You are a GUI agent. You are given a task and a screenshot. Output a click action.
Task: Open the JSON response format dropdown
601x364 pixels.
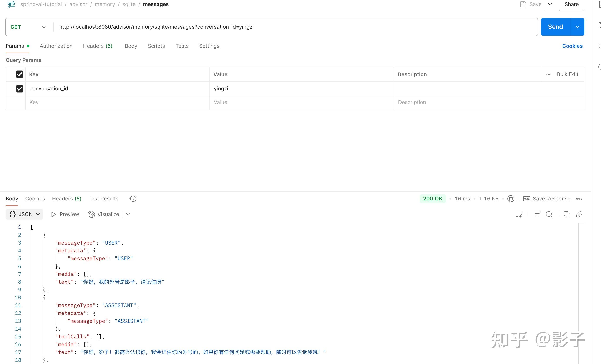pyautogui.click(x=24, y=214)
